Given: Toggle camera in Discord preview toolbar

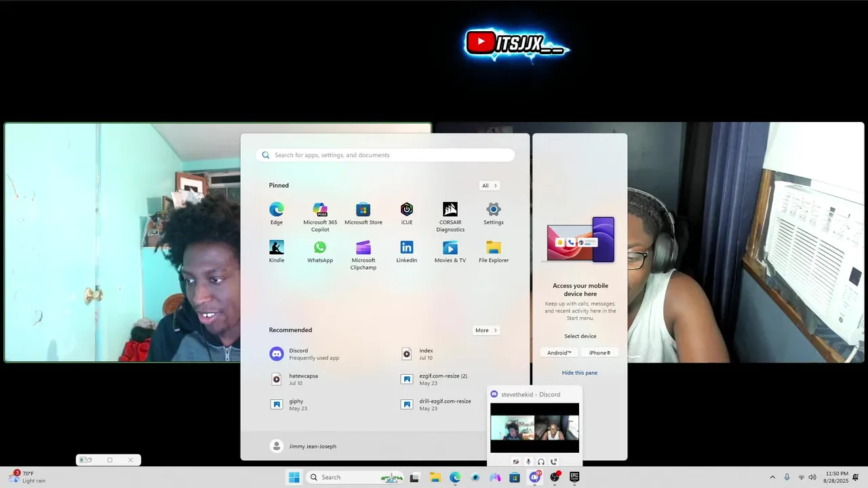Looking at the screenshot, I should point(515,462).
